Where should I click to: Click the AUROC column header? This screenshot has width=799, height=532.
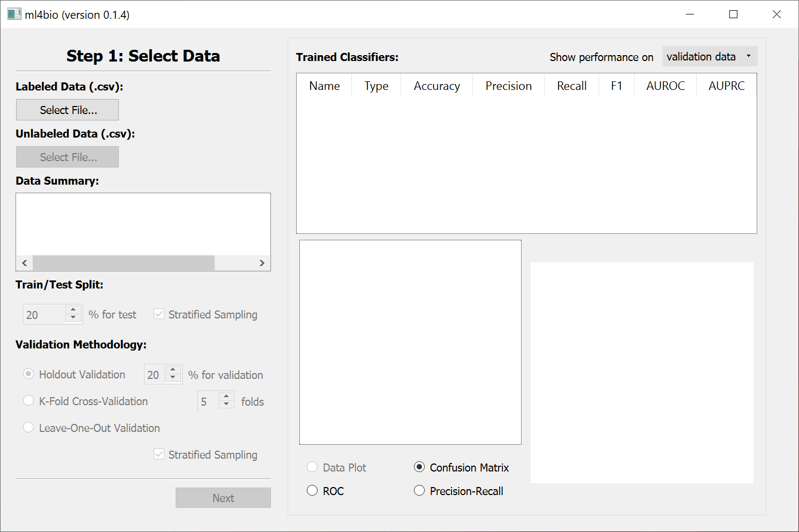tap(665, 86)
